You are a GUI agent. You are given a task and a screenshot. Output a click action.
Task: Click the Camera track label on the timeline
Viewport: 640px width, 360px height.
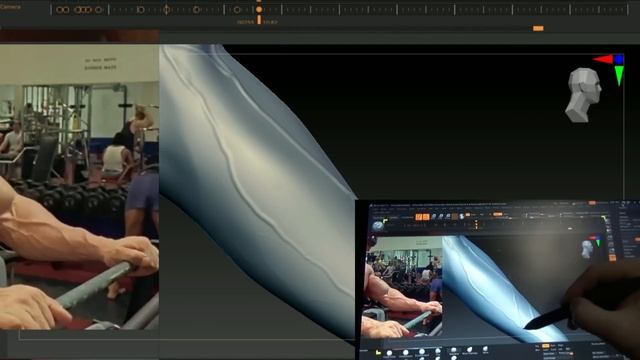11,7
